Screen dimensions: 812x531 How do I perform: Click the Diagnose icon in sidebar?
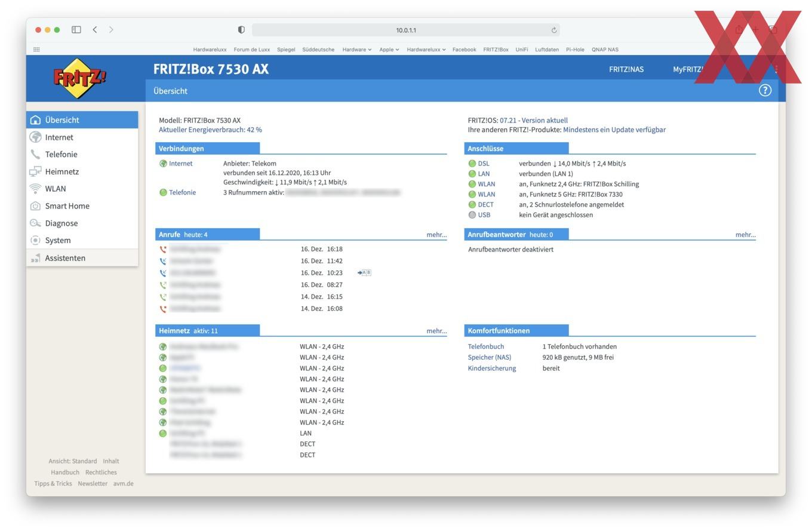35,223
